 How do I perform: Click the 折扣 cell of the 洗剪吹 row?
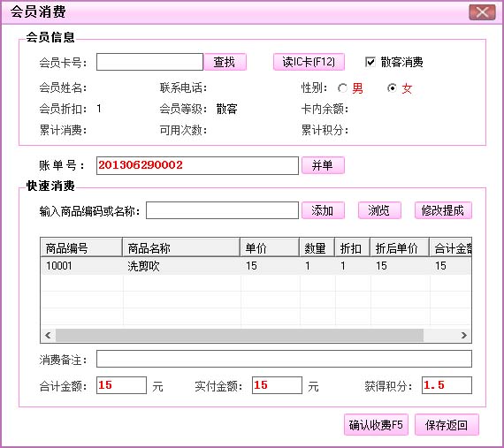[x=353, y=266]
